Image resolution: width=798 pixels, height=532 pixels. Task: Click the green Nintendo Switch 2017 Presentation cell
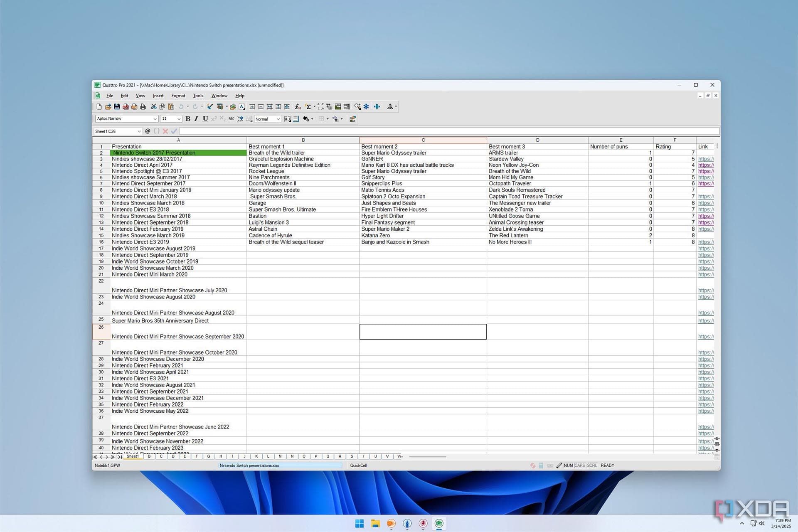coord(178,153)
